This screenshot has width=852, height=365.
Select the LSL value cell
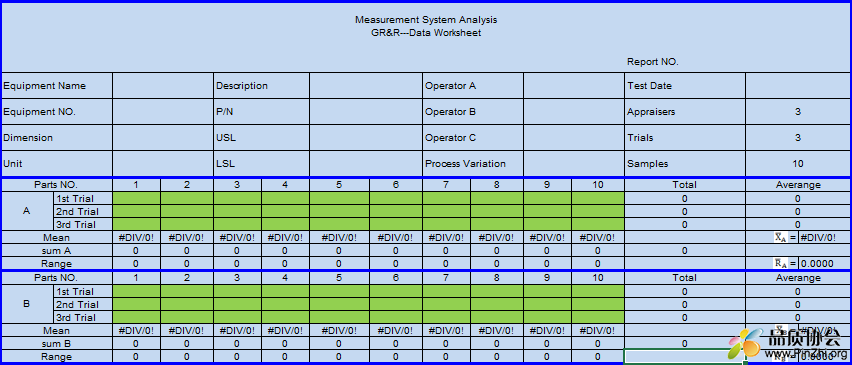[x=366, y=163]
